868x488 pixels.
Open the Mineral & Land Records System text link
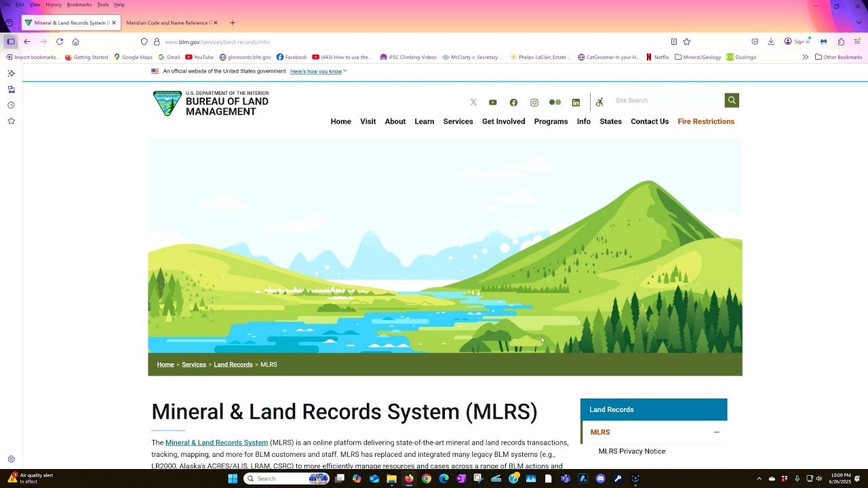click(216, 443)
